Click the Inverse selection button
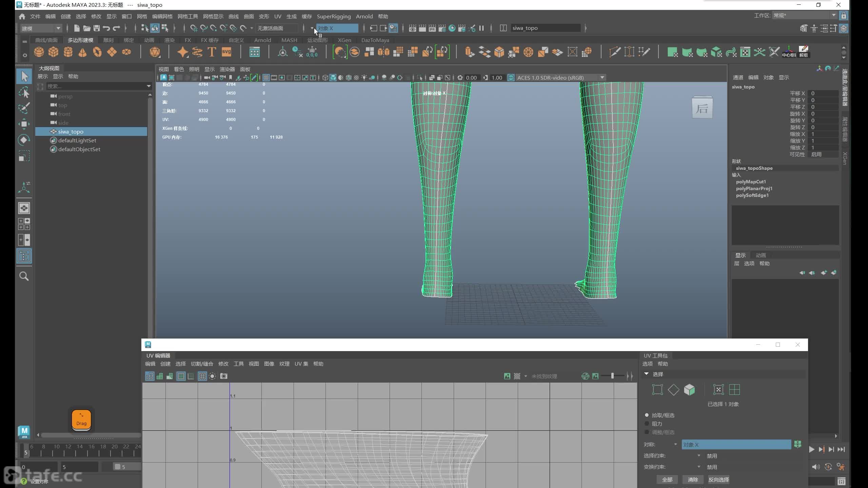 pyautogui.click(x=718, y=480)
